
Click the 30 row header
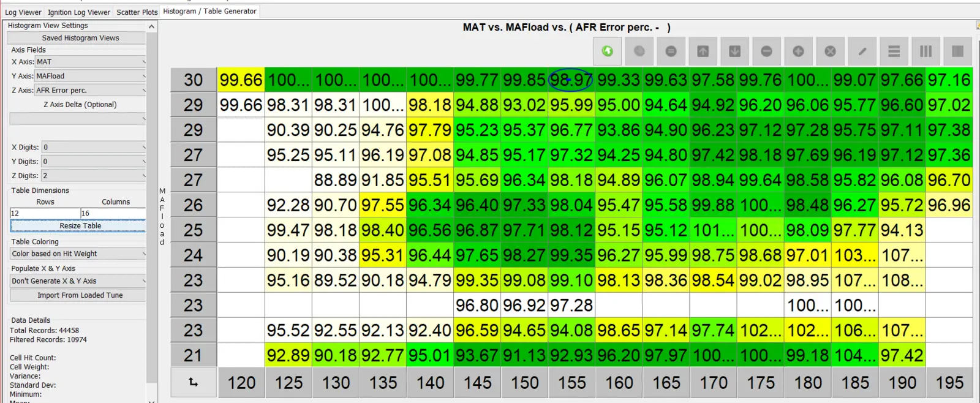pyautogui.click(x=194, y=80)
